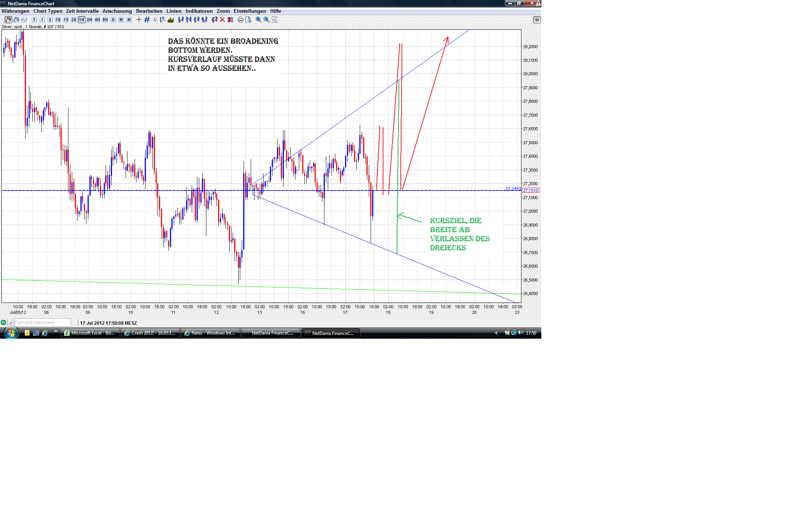The height and width of the screenshot is (508, 812).
Task: Open the Indikatoren menu
Action: [x=199, y=11]
